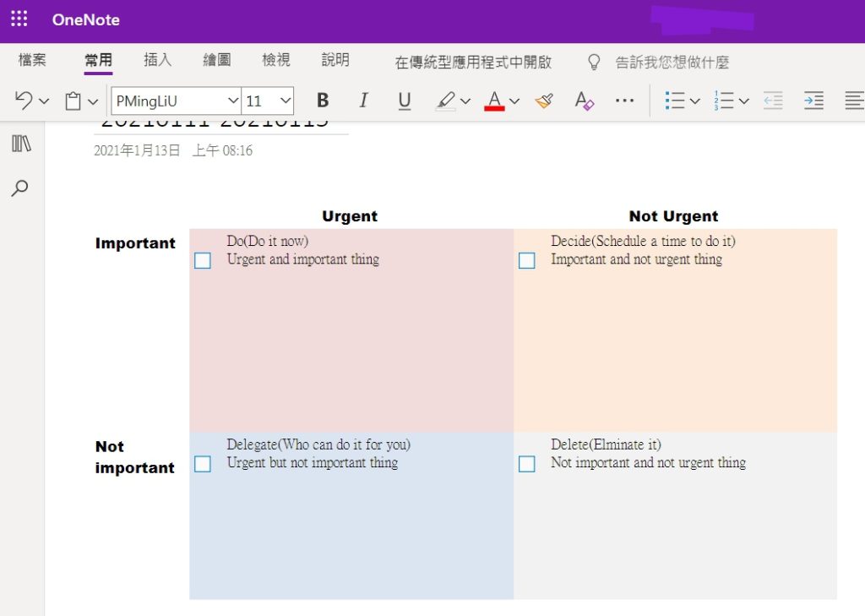The image size is (865, 616).
Task: Apply Italic formatting
Action: pyautogui.click(x=363, y=100)
